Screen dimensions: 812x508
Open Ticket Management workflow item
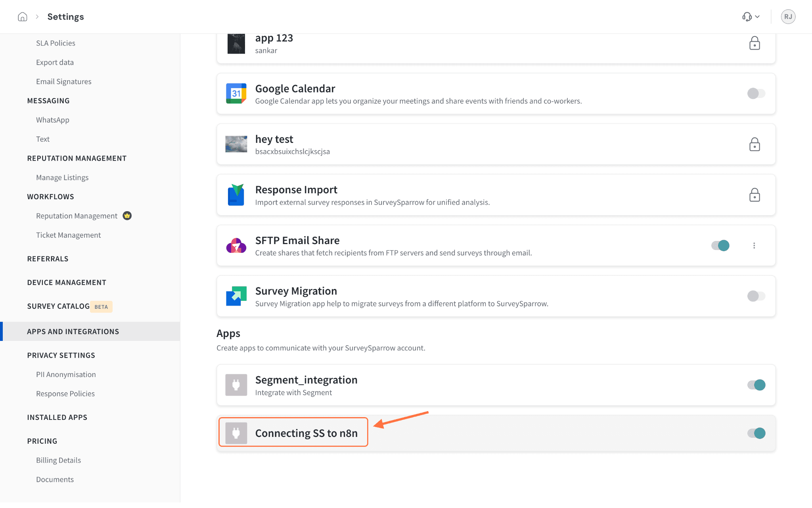click(68, 235)
